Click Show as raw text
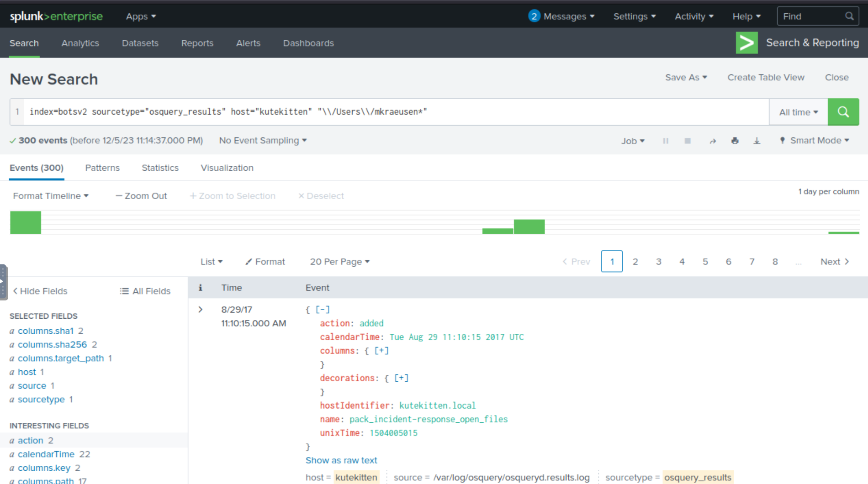The width and height of the screenshot is (868, 484). pyautogui.click(x=341, y=460)
